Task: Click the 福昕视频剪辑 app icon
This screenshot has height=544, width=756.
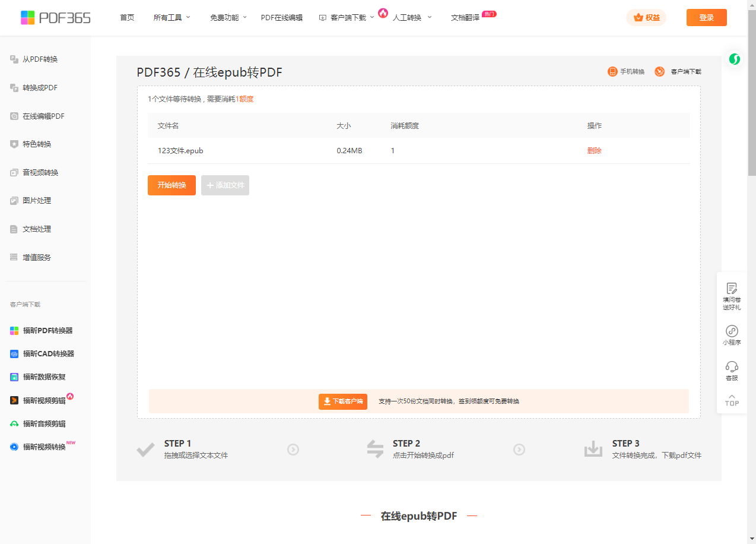Action: click(x=14, y=401)
